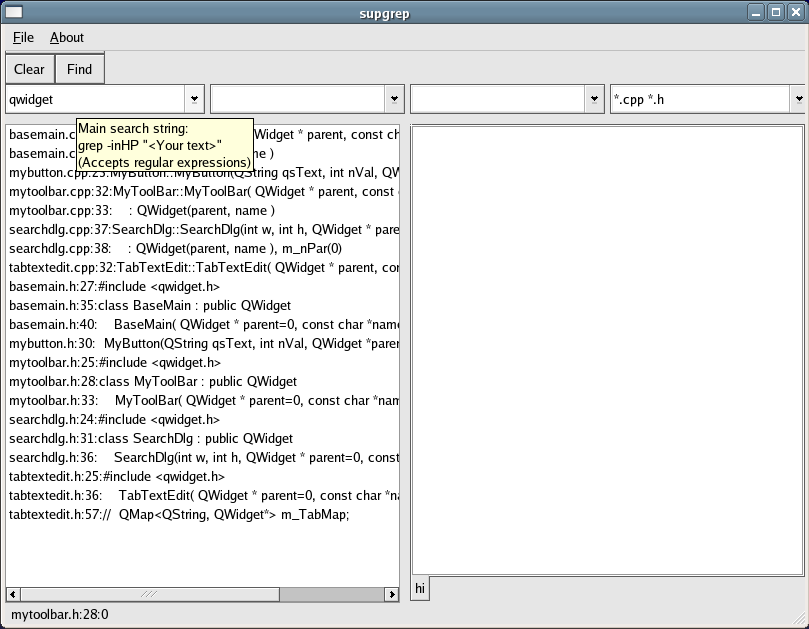This screenshot has width=809, height=629.
Task: Select the 'hi' tab below the right pane
Action: [420, 588]
